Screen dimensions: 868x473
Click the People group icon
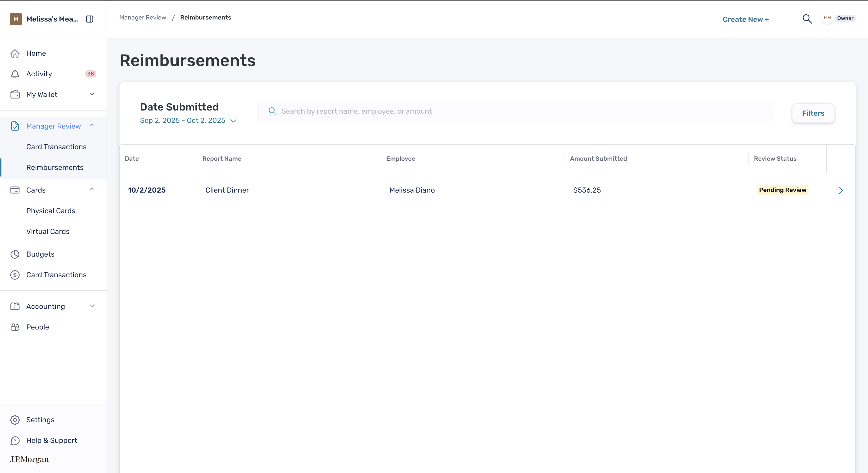click(x=15, y=327)
